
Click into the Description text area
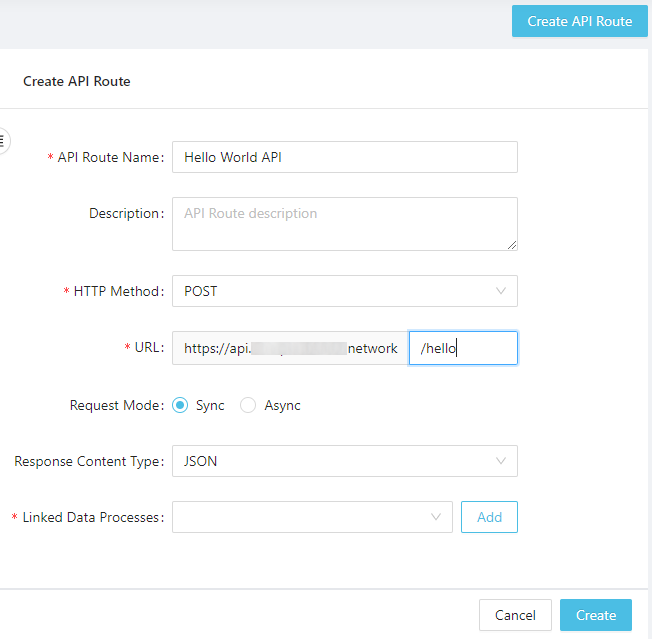[x=344, y=223]
